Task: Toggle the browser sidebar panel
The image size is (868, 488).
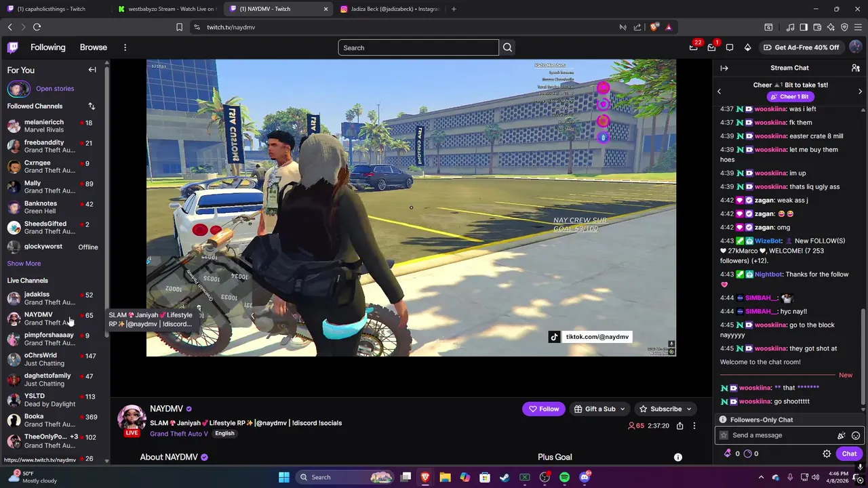Action: [804, 27]
